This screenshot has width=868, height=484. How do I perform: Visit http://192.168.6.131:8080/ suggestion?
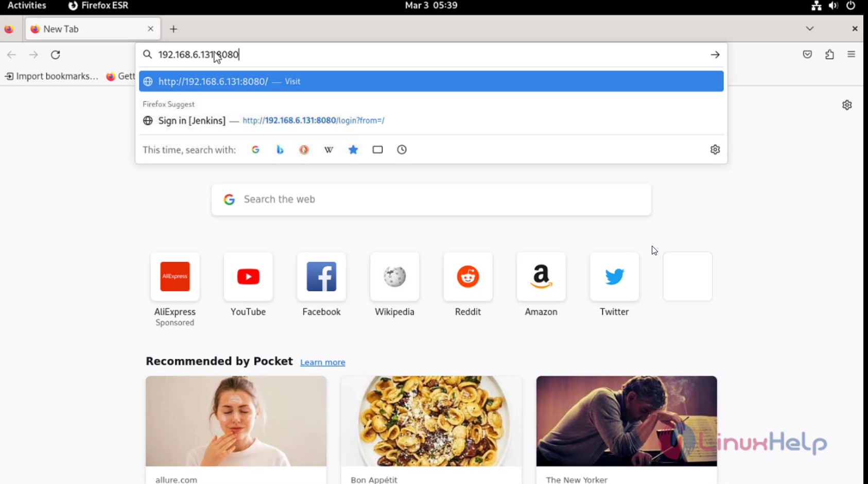(431, 81)
